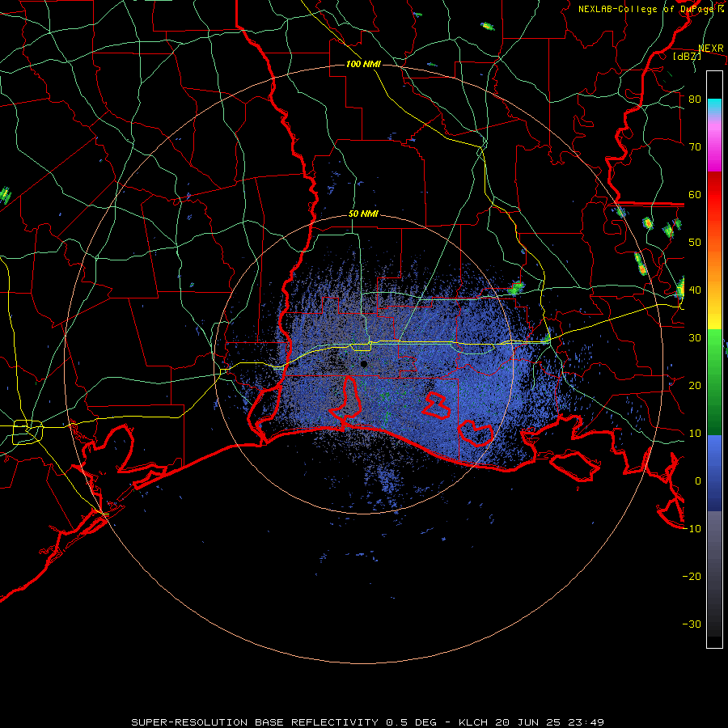Click the 50 NMI range ring label
The width and height of the screenshot is (728, 728).
tap(363, 214)
